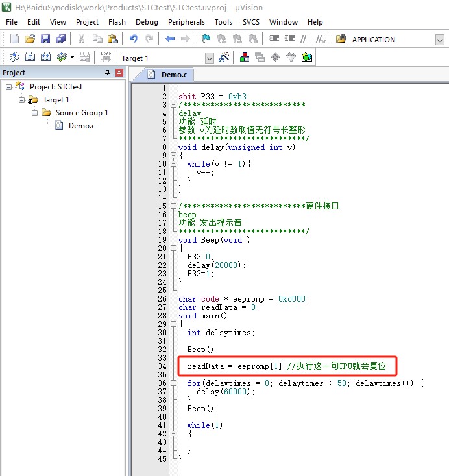
Task: Navigate forwards with right arrow icon
Action: 185,39
